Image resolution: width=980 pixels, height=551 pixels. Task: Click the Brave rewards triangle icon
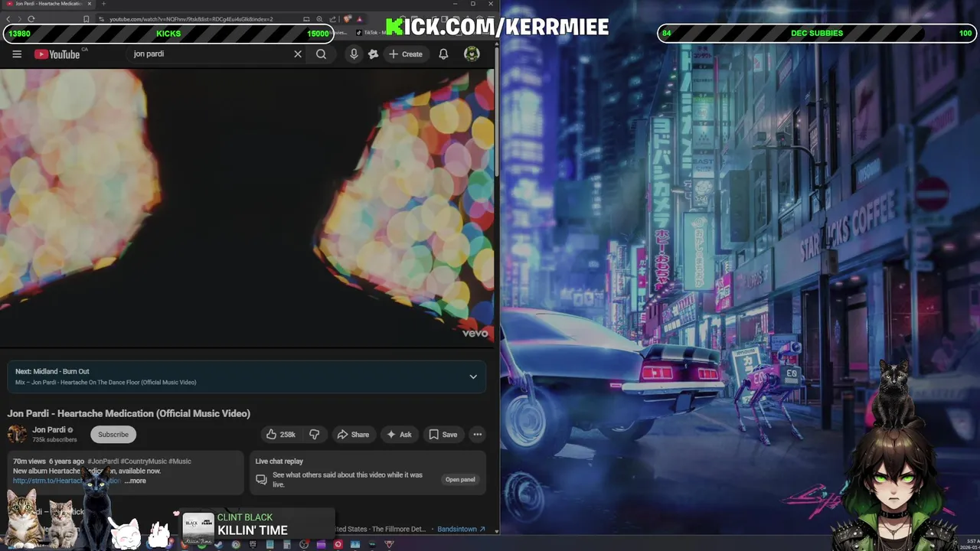[x=359, y=18]
